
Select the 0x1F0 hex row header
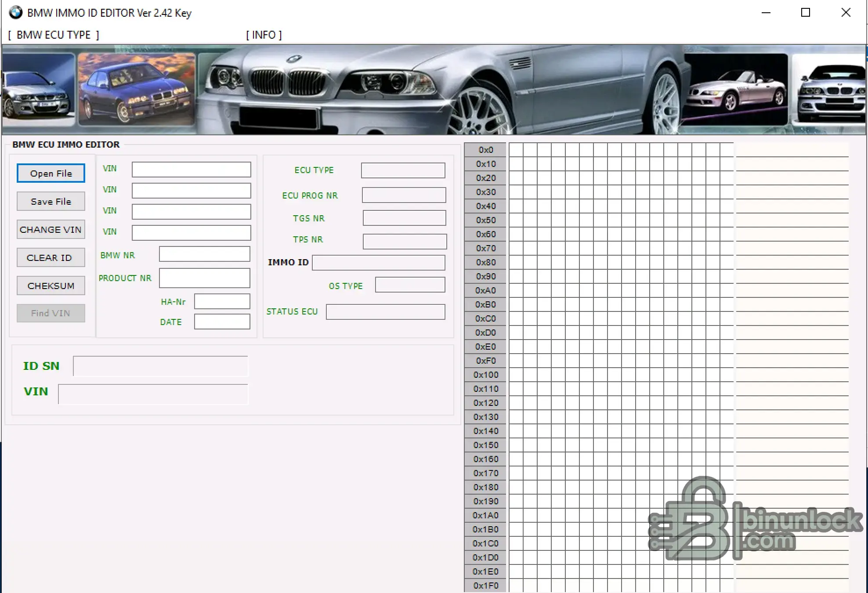point(485,586)
